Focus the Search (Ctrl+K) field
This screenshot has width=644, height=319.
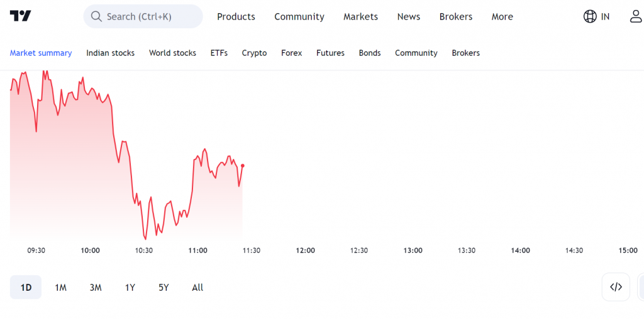[143, 16]
